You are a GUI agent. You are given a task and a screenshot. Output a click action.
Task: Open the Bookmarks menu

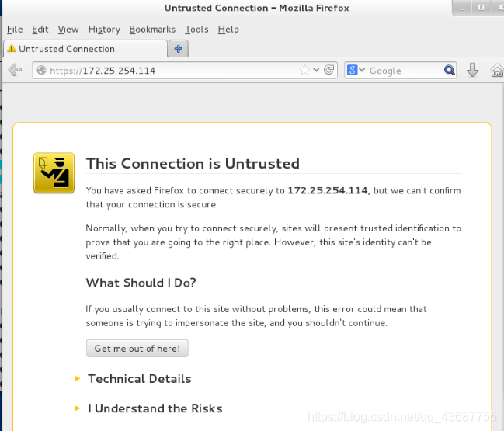click(x=152, y=30)
